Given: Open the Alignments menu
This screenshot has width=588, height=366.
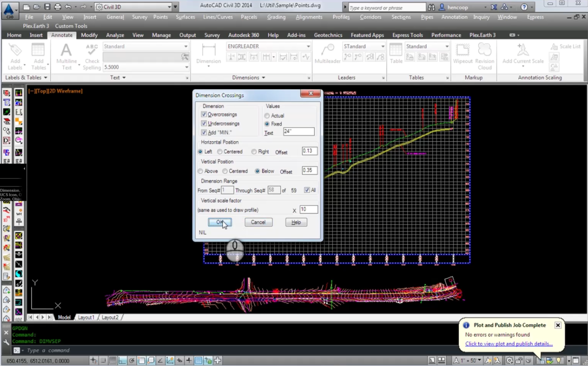Looking at the screenshot, I should click(x=309, y=17).
